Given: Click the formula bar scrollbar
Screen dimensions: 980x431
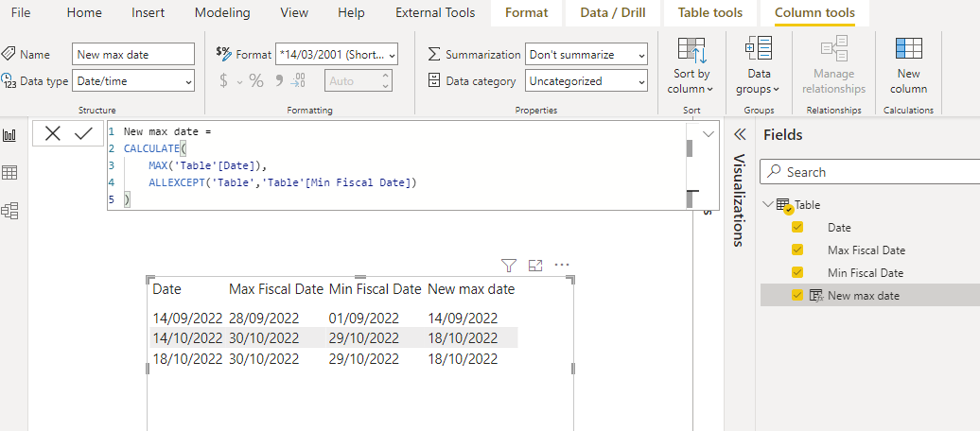Looking at the screenshot, I should click(690, 165).
